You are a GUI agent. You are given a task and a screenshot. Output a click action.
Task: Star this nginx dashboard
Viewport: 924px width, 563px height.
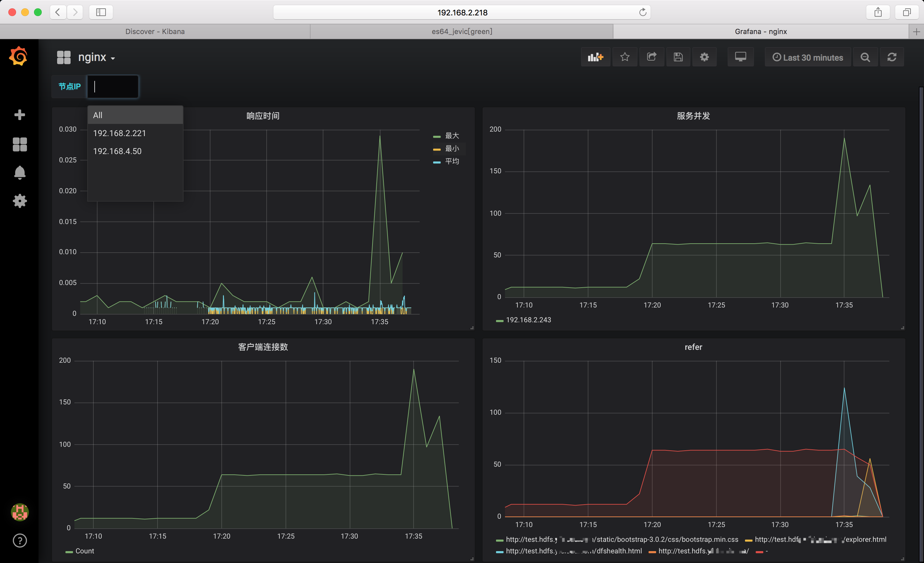625,57
